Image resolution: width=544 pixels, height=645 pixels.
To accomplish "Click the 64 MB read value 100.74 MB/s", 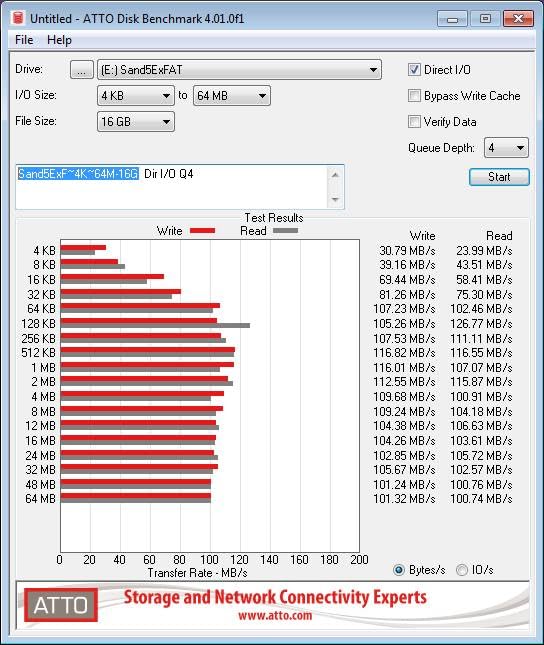I will coord(481,499).
